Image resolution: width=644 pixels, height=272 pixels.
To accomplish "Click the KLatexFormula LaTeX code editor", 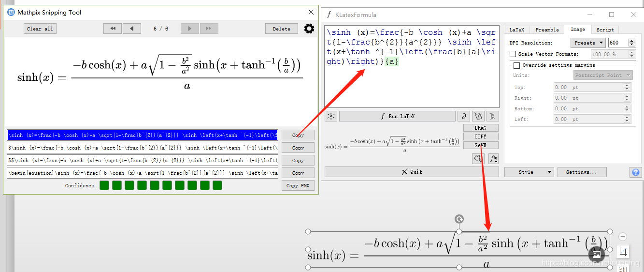I will click(412, 66).
